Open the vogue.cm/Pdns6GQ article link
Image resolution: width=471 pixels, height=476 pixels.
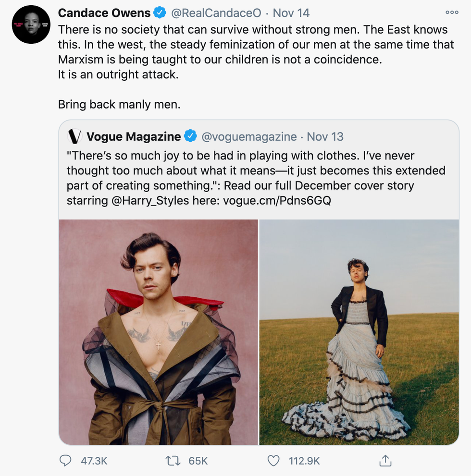pos(277,200)
